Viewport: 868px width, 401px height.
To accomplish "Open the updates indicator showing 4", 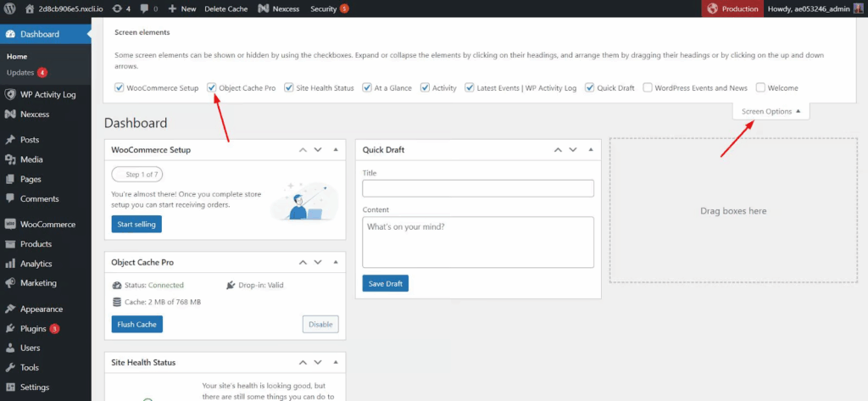I will point(121,8).
